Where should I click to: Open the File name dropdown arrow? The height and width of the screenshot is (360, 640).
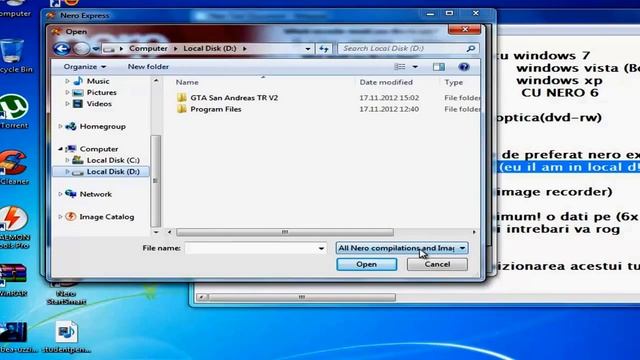click(322, 248)
